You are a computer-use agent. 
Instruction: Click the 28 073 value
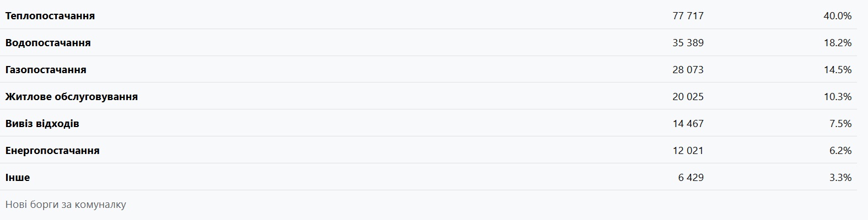(688, 70)
